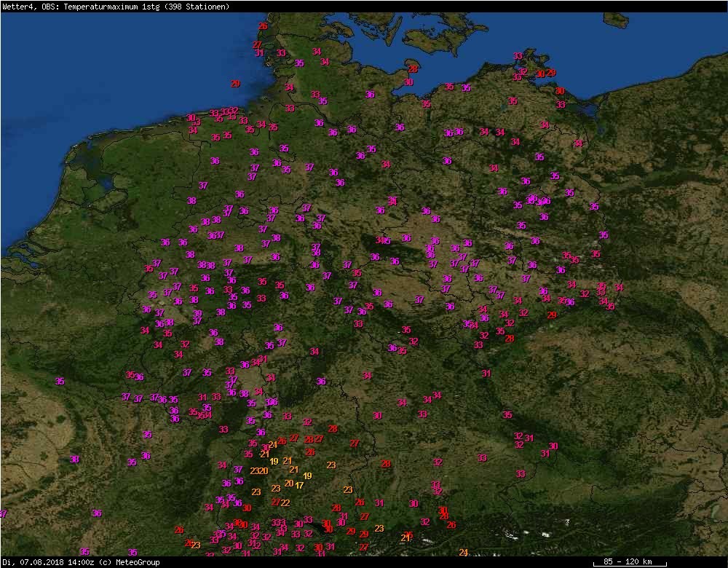This screenshot has height=568, width=728.
Task: Click the lone magenta 35 west of Luxembourg
Action: tap(60, 382)
